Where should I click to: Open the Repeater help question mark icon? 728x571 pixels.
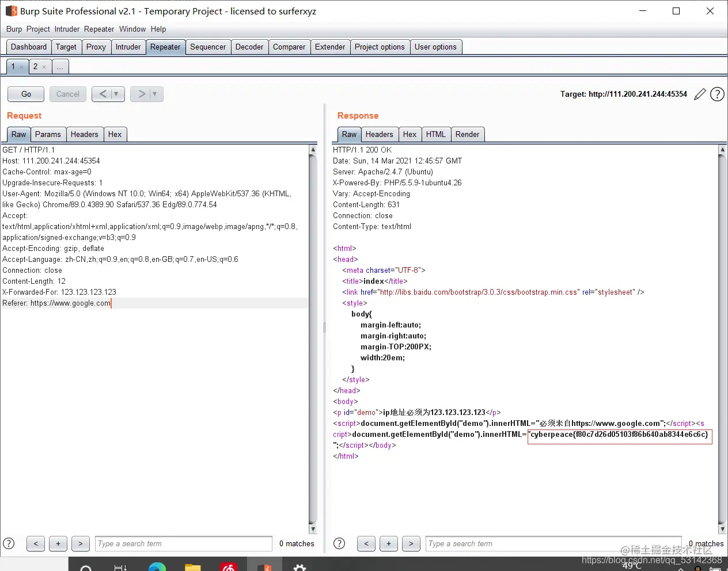click(717, 94)
